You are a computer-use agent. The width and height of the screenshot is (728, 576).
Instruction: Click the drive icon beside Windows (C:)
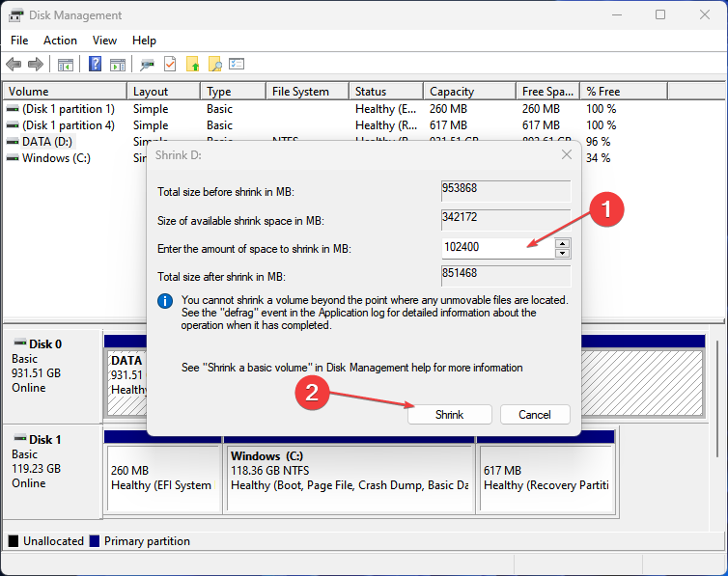[x=13, y=158]
